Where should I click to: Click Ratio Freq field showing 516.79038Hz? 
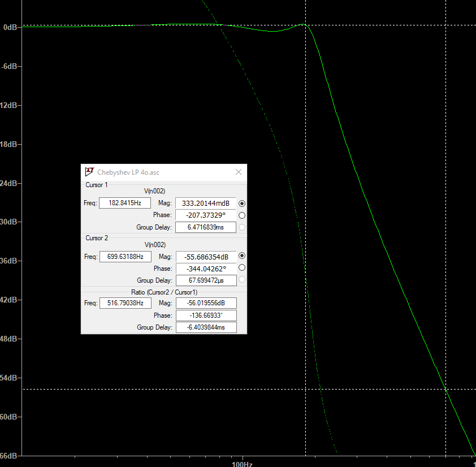click(x=125, y=303)
